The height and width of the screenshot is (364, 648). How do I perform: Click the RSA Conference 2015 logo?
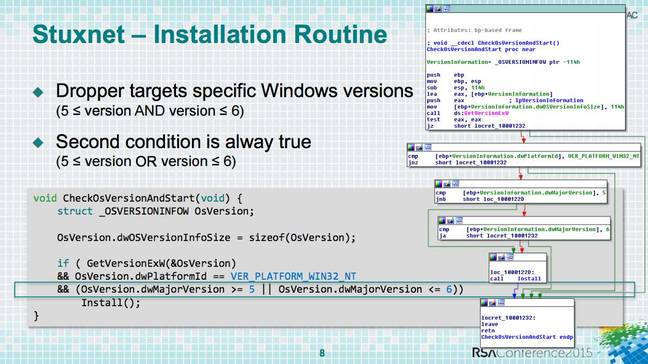pos(533,352)
